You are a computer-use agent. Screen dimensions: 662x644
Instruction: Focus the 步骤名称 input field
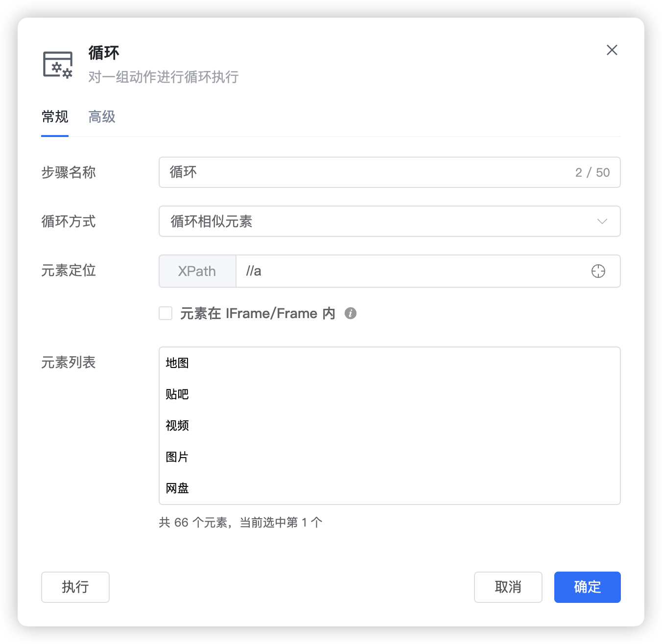click(389, 172)
